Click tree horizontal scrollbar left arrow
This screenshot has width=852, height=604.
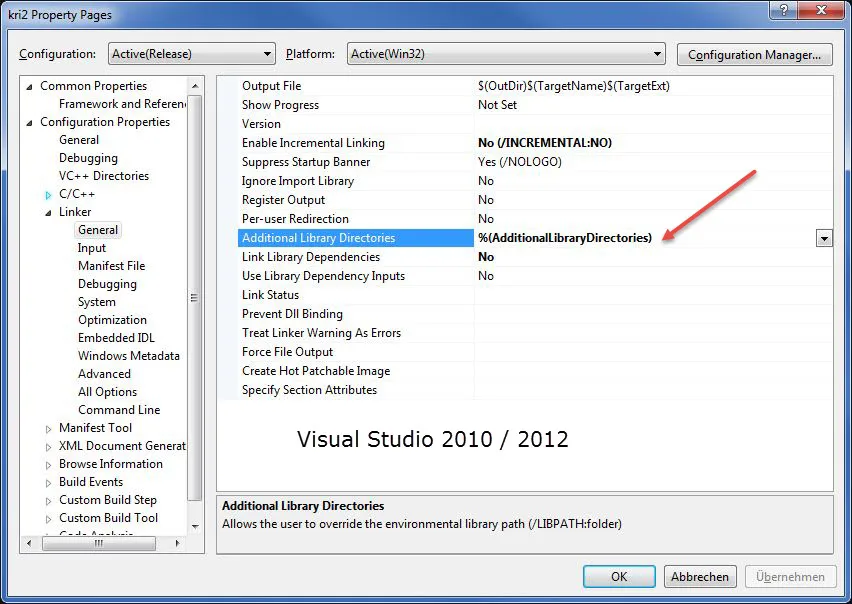(29, 543)
